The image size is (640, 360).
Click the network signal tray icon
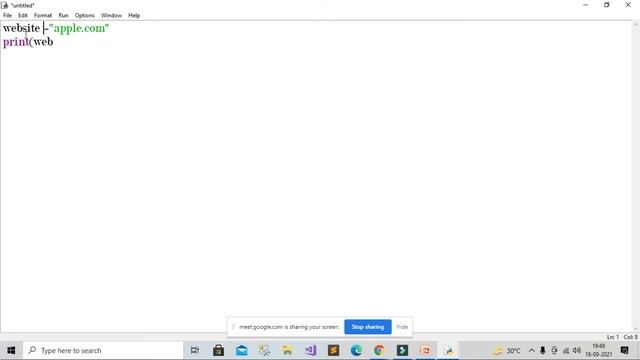pos(566,350)
